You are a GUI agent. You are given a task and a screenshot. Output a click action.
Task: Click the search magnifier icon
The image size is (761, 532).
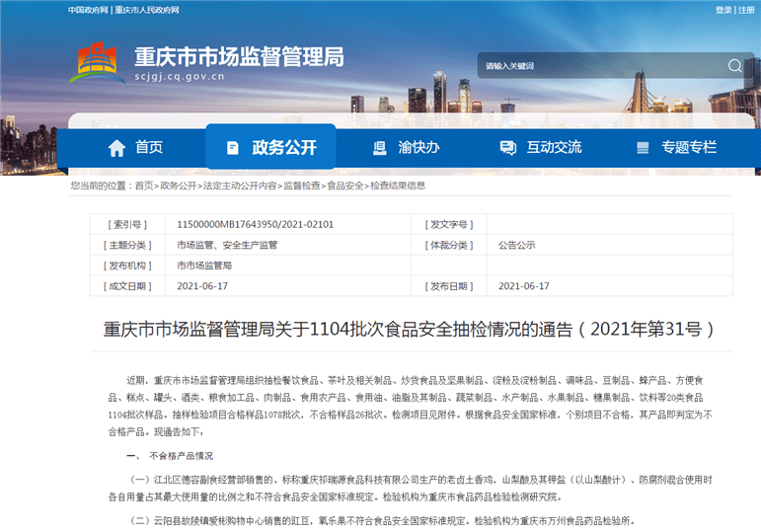click(734, 66)
